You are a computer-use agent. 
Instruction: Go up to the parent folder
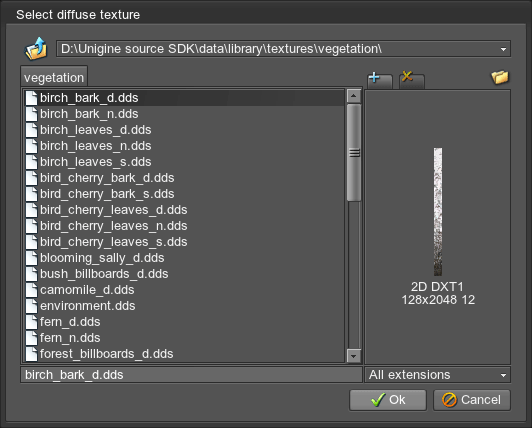pos(36,49)
